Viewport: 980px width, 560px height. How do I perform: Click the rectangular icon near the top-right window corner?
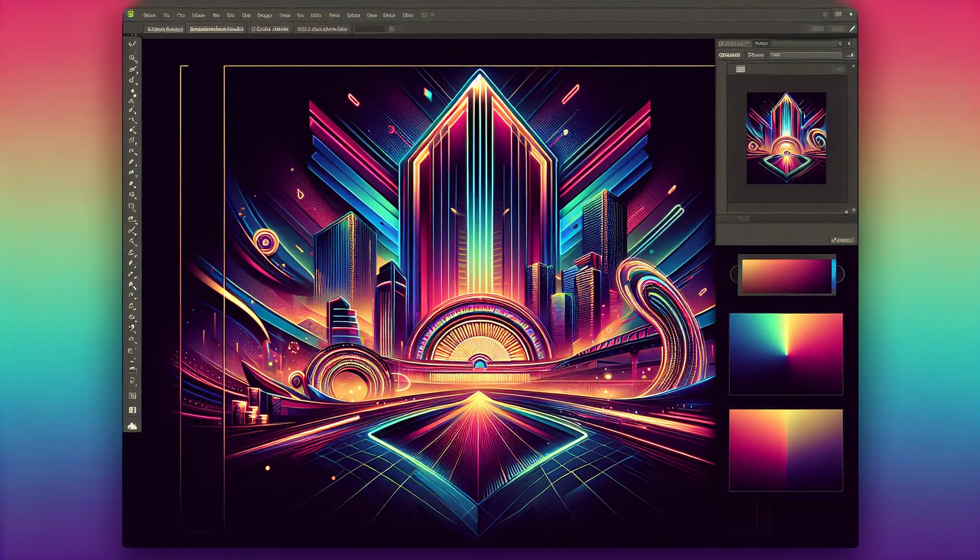pyautogui.click(x=838, y=15)
